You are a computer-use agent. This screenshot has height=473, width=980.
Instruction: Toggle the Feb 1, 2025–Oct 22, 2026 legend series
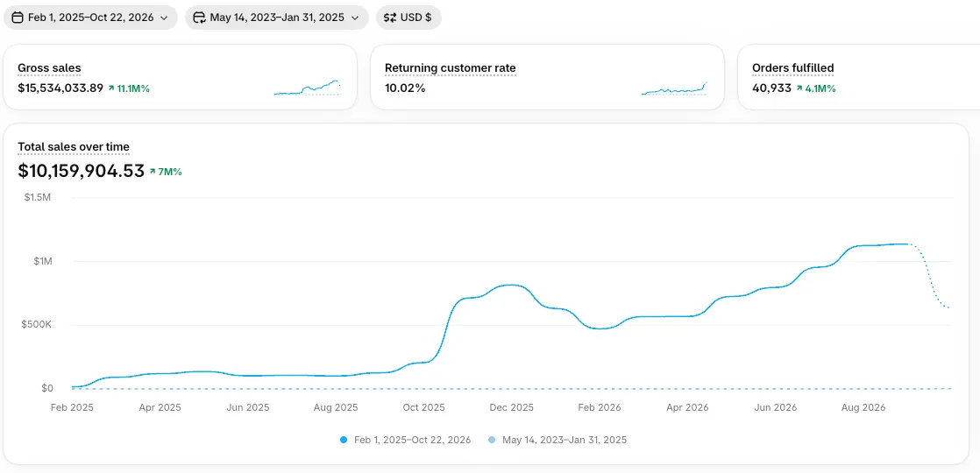coord(406,440)
